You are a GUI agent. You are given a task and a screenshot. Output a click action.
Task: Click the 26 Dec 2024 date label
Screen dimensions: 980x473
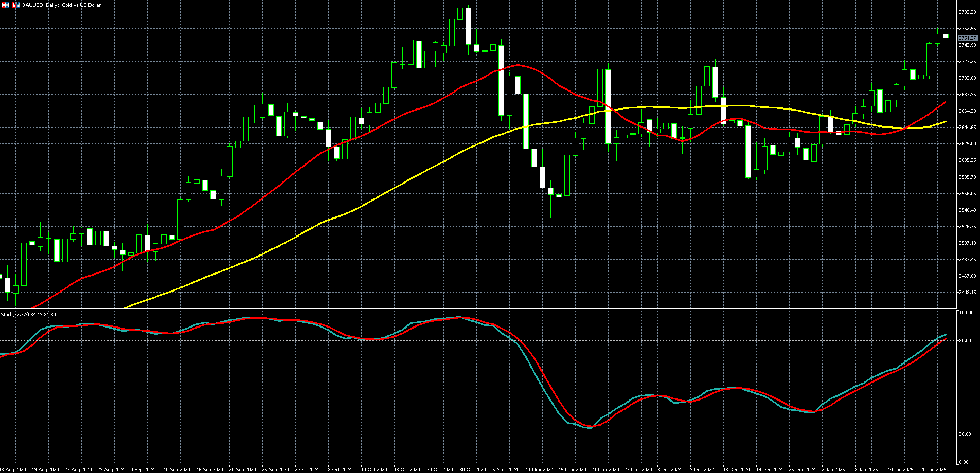[803, 470]
